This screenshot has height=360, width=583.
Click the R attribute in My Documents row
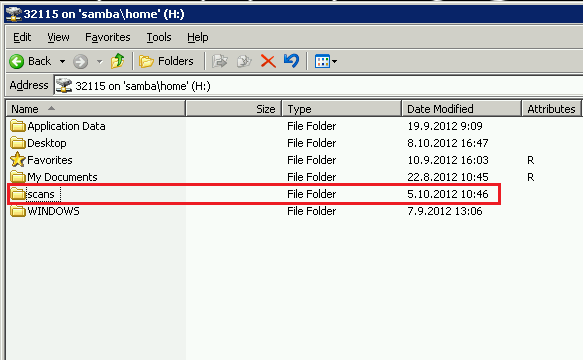531,177
